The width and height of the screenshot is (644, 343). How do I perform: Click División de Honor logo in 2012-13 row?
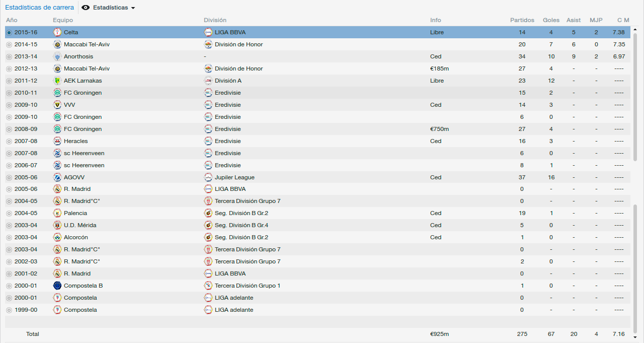tap(208, 68)
